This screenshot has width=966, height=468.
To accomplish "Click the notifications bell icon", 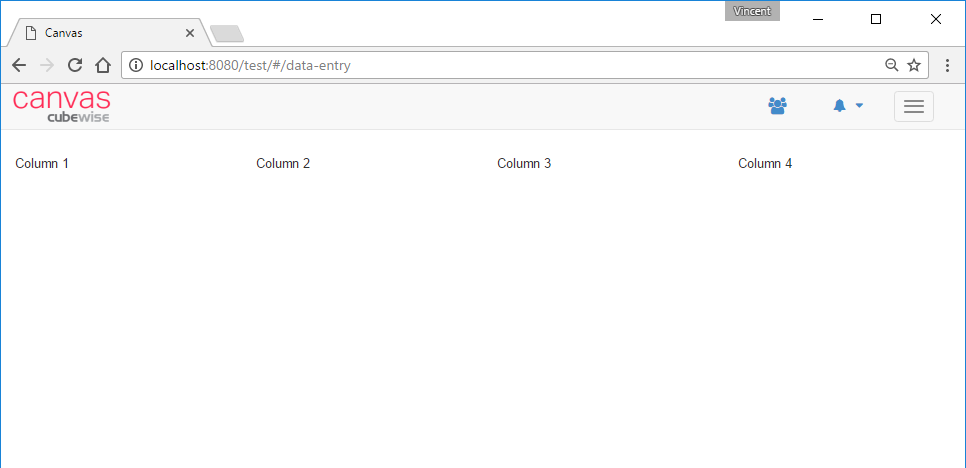I will 840,106.
